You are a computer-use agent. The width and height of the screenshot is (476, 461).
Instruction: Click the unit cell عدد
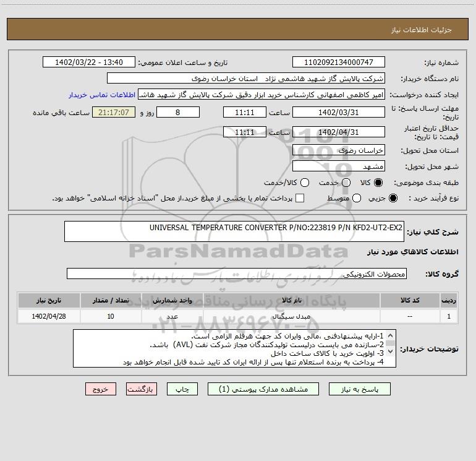click(172, 316)
